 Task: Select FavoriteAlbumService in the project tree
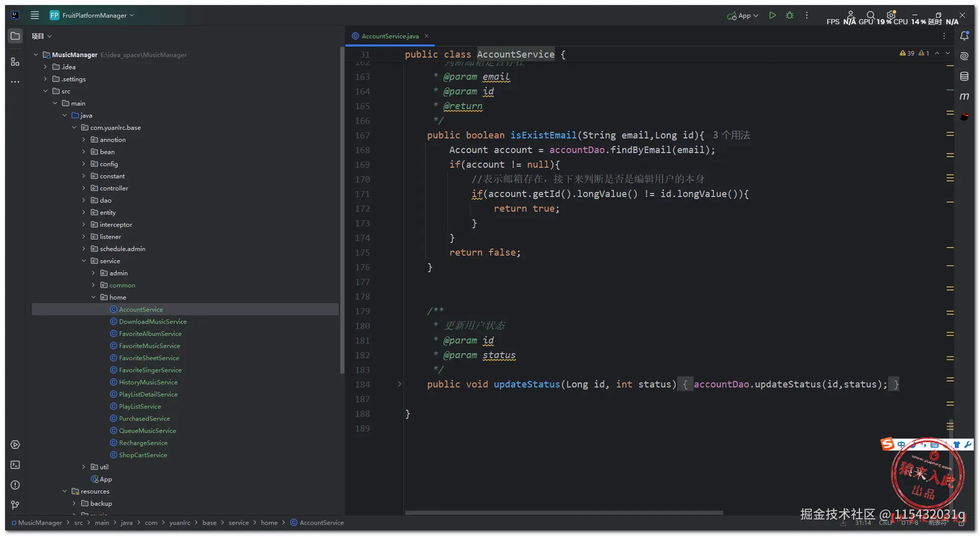pos(150,333)
